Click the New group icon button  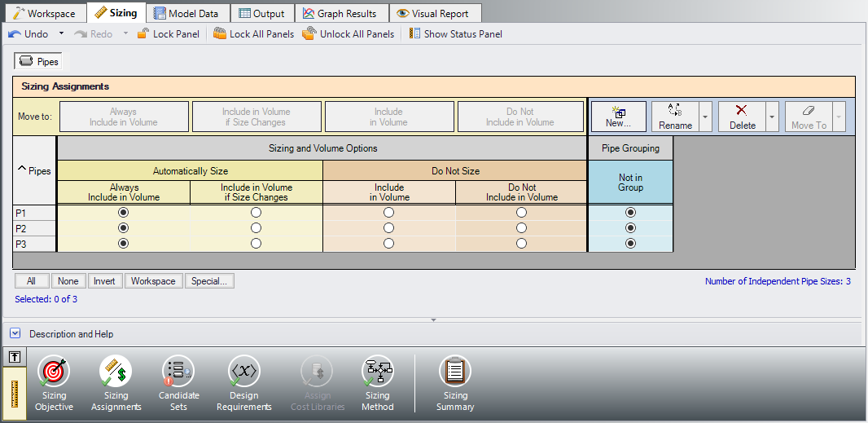618,116
